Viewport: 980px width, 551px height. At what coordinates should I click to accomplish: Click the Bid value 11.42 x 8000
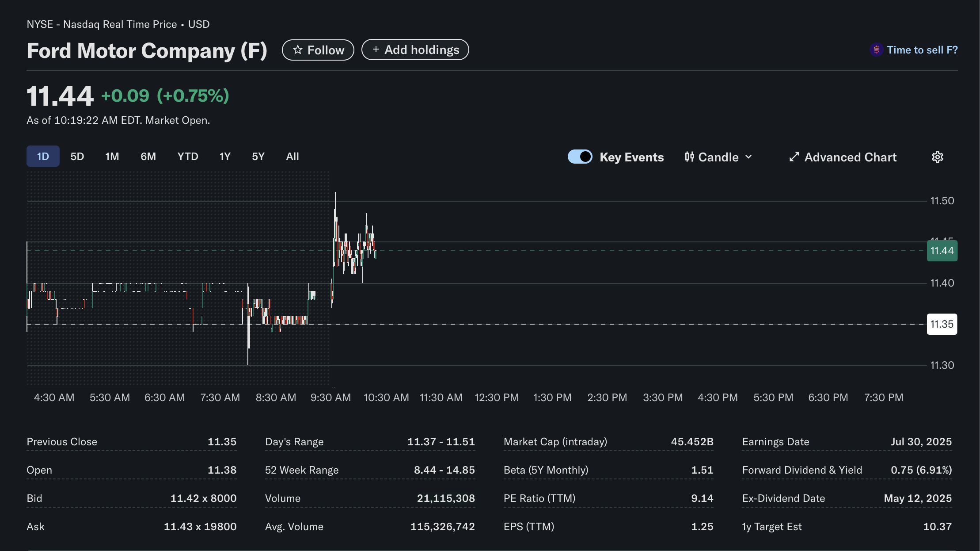point(203,498)
